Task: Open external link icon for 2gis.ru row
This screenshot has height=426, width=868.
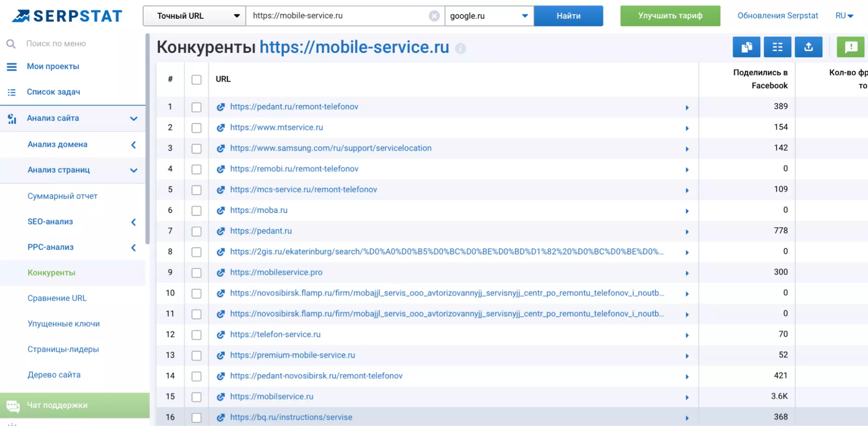Action: (x=221, y=252)
